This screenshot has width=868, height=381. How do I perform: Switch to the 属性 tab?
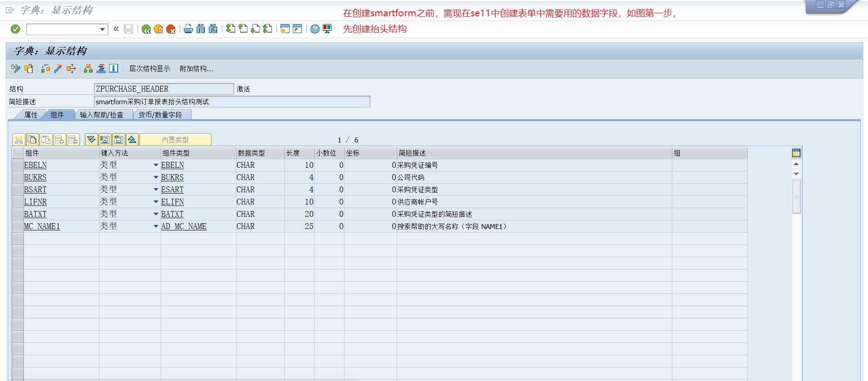[31, 115]
